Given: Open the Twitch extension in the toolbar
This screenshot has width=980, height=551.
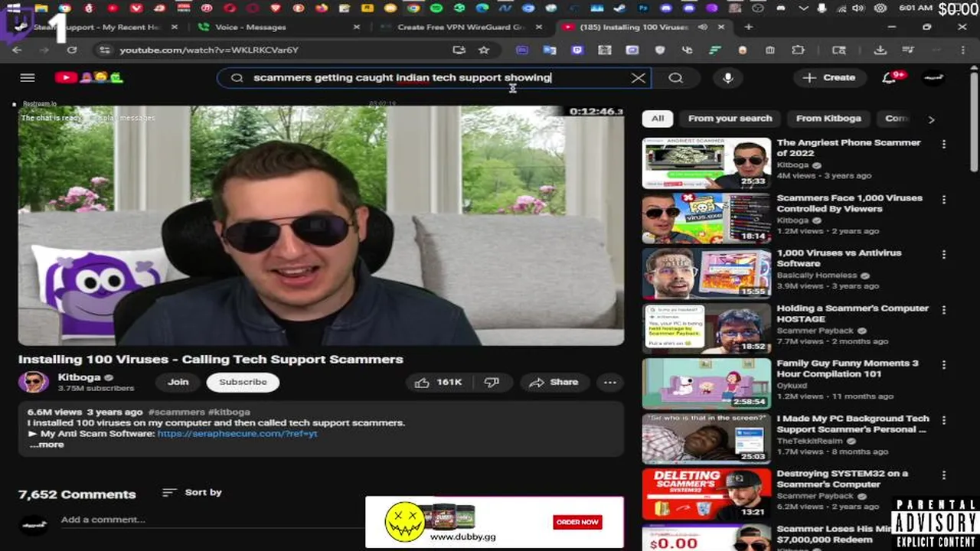Looking at the screenshot, I should pyautogui.click(x=577, y=50).
